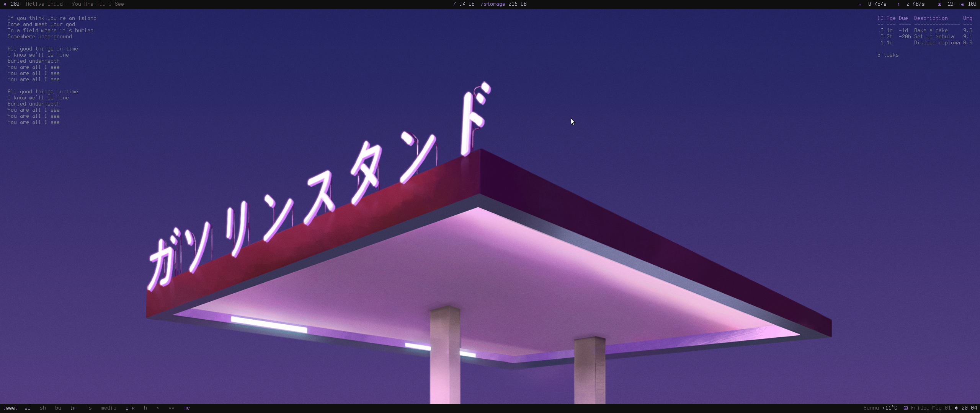Go to the gfx workspace
This screenshot has height=413, width=980.
point(130,408)
